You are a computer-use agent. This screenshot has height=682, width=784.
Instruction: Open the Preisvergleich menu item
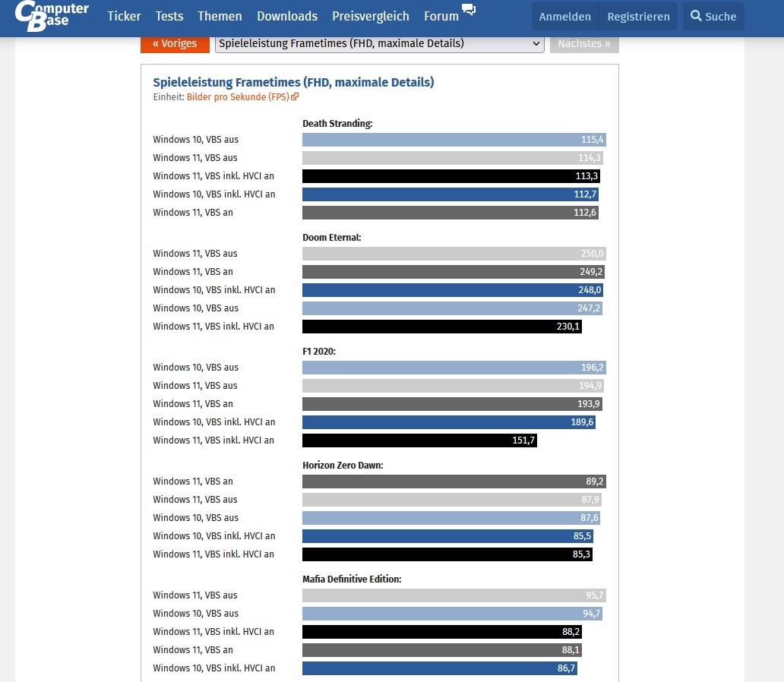[x=371, y=16]
